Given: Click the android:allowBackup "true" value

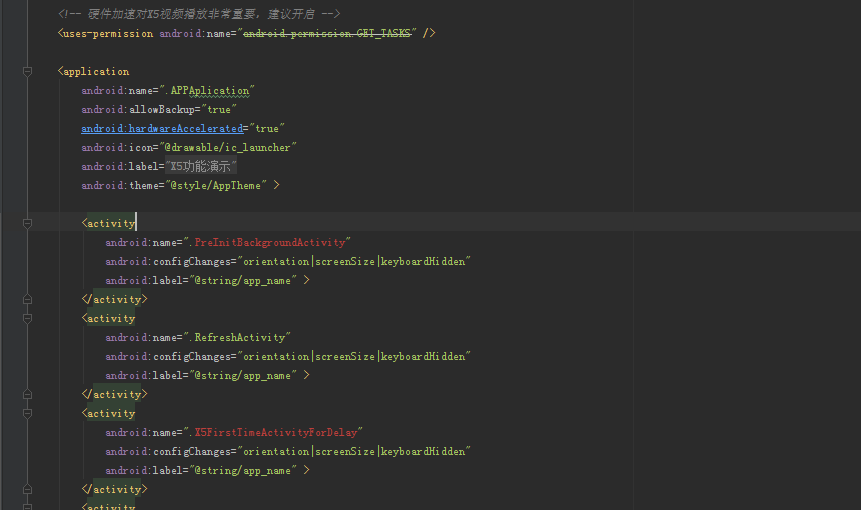Looking at the screenshot, I should pos(219,109).
